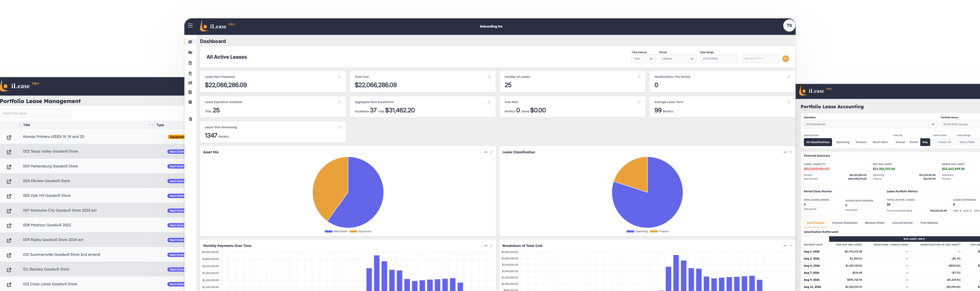This screenshot has width=980, height=291.
Task: Open the All Portfolio Groups dropdown
Action: click(x=960, y=124)
